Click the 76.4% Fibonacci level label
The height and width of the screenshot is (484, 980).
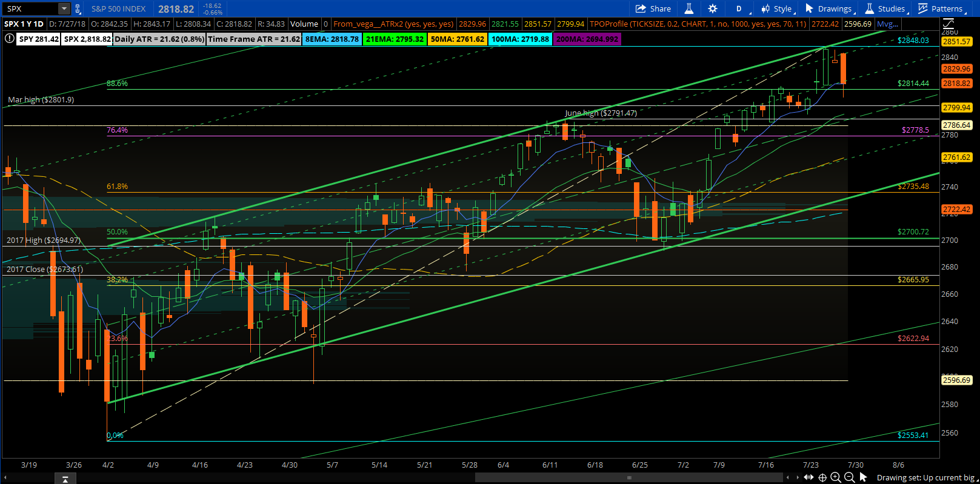(x=118, y=130)
